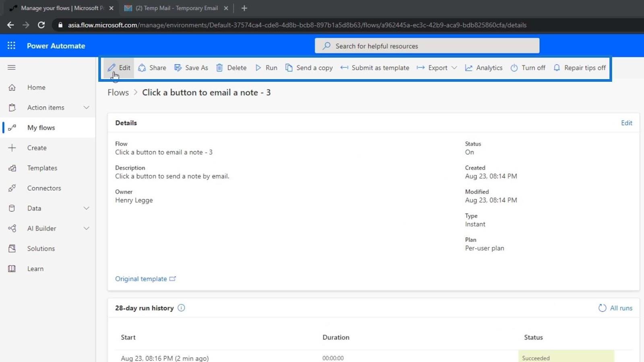644x362 pixels.
Task: Click the run history info icon
Action: [181, 308]
